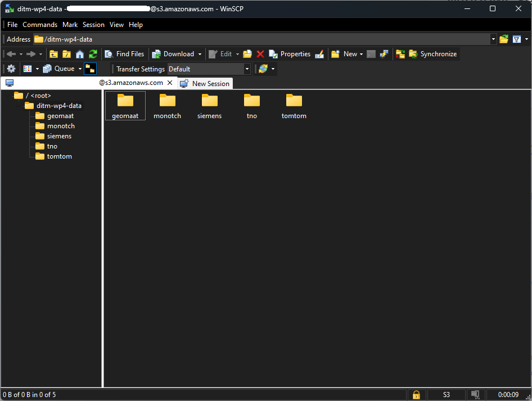Refresh the directory listing
The height and width of the screenshot is (401, 532).
point(93,54)
